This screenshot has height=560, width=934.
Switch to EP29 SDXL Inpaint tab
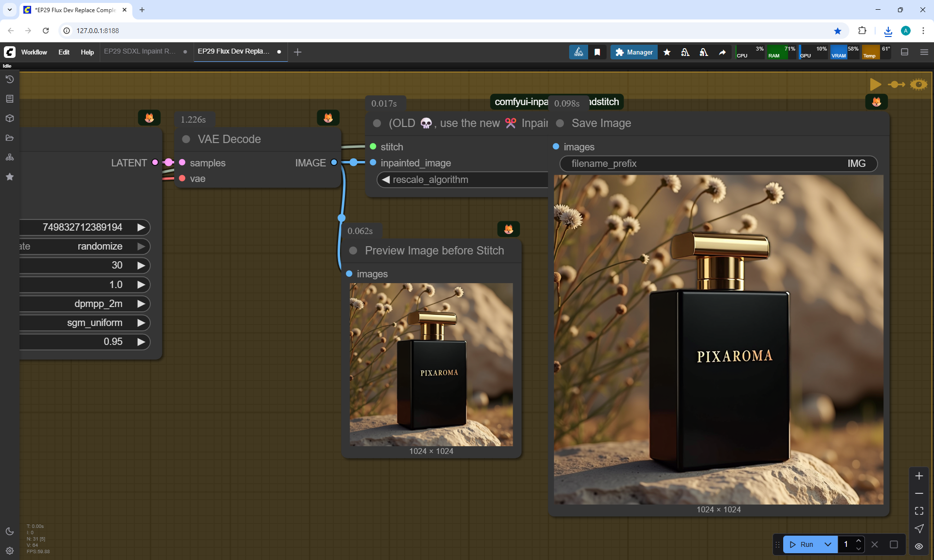140,52
